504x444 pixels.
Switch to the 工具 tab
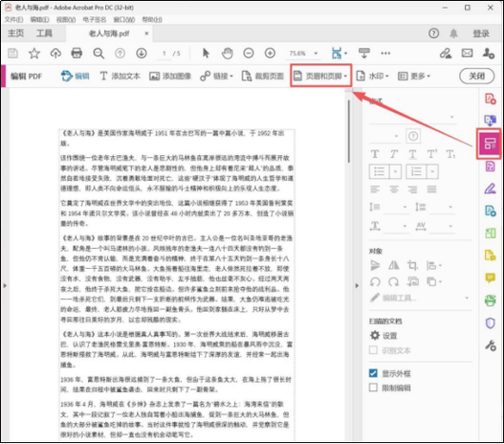coord(44,33)
